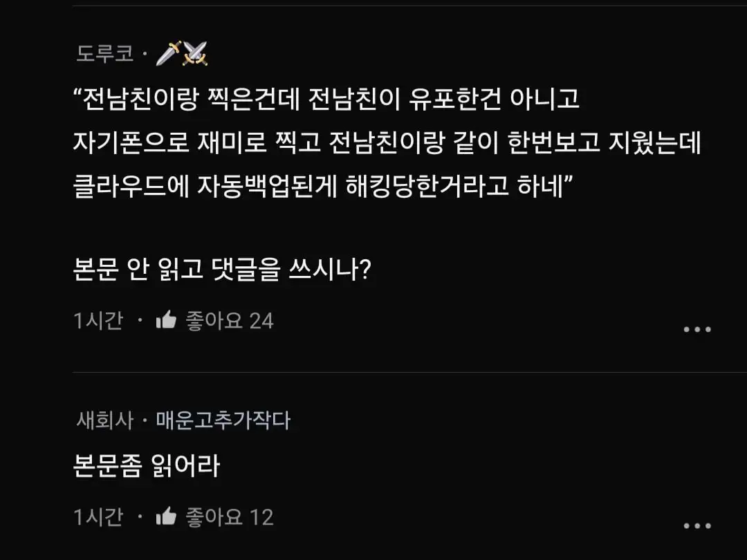Select the comment text 본문좀 읽어라
This screenshot has width=747, height=560.
147,465
